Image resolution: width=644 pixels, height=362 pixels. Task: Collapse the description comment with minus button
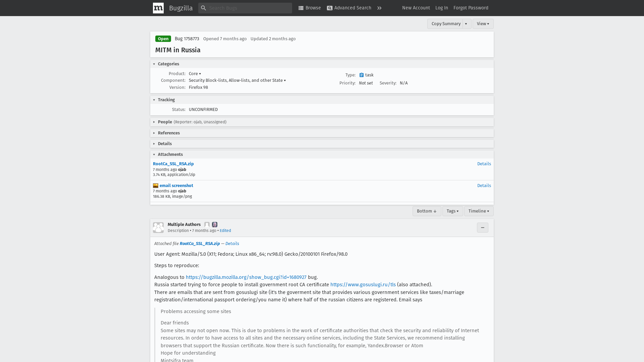click(x=483, y=228)
